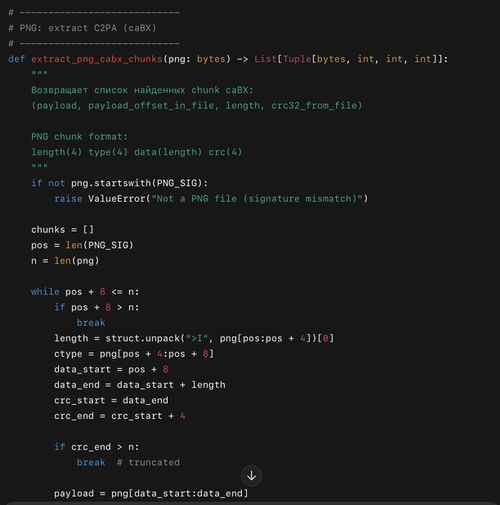The width and height of the screenshot is (500, 505).
Task: Click the 'raise' keyword
Action: click(x=68, y=199)
